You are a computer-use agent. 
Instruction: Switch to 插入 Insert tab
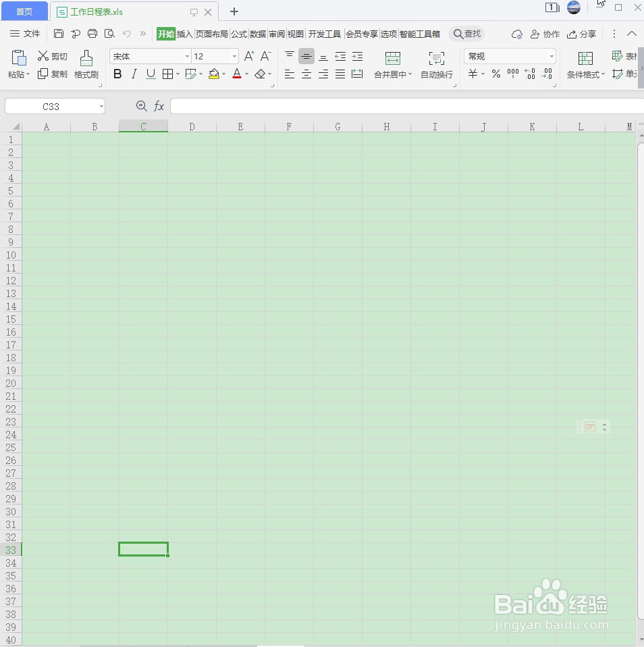pos(185,34)
